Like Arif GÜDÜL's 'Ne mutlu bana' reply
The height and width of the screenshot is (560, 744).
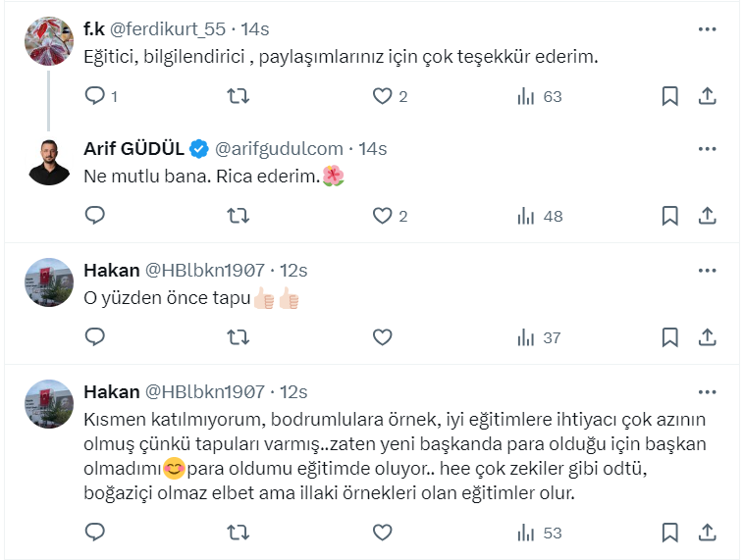tap(383, 216)
